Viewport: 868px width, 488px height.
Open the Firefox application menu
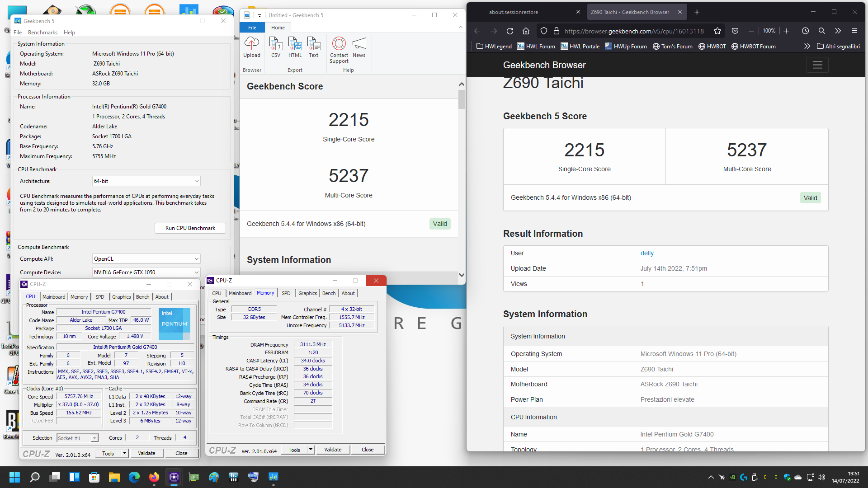pos(854,31)
